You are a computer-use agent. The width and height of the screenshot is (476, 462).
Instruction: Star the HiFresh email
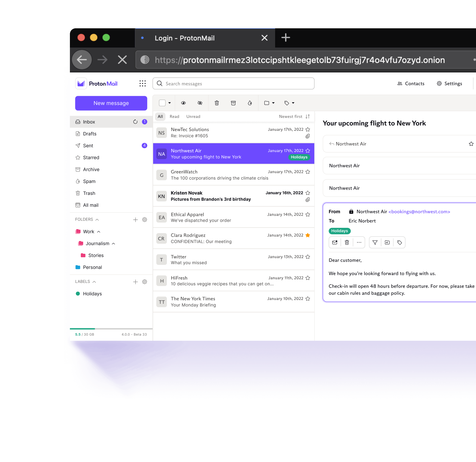(x=308, y=278)
